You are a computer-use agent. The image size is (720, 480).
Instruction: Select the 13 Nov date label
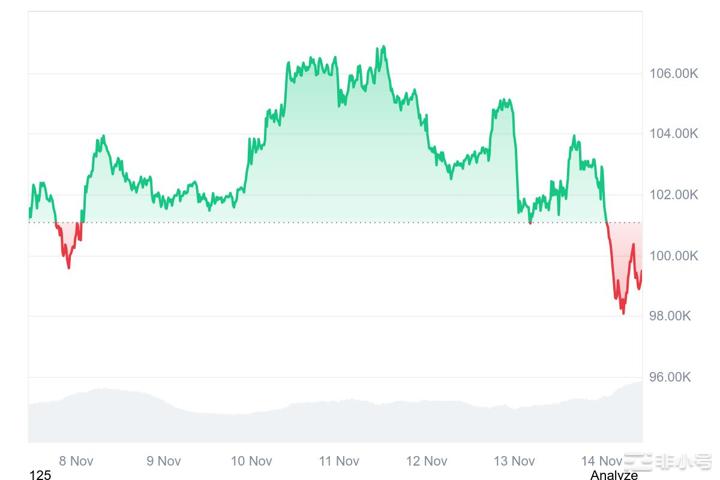point(515,460)
